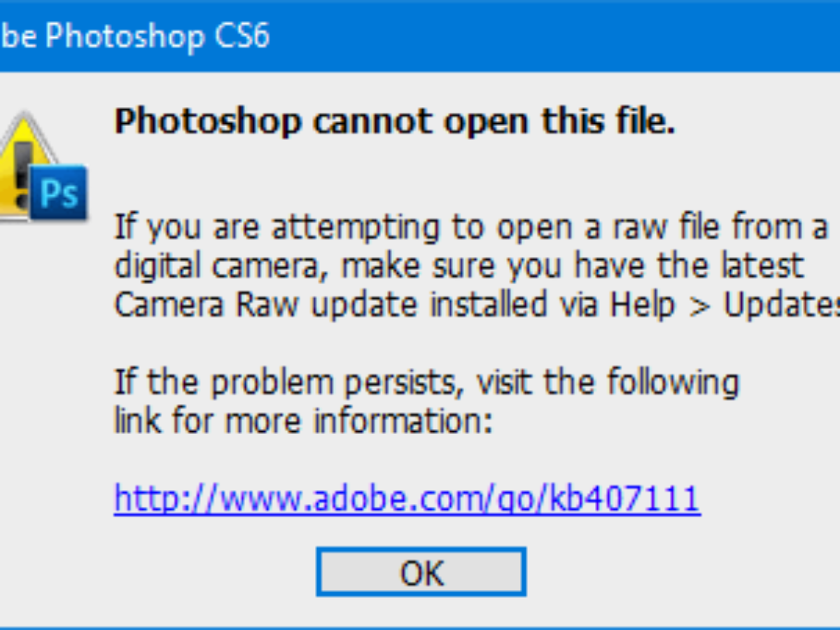Click the 'If you are attempting' text line
The image size is (840, 630).
click(x=470, y=227)
